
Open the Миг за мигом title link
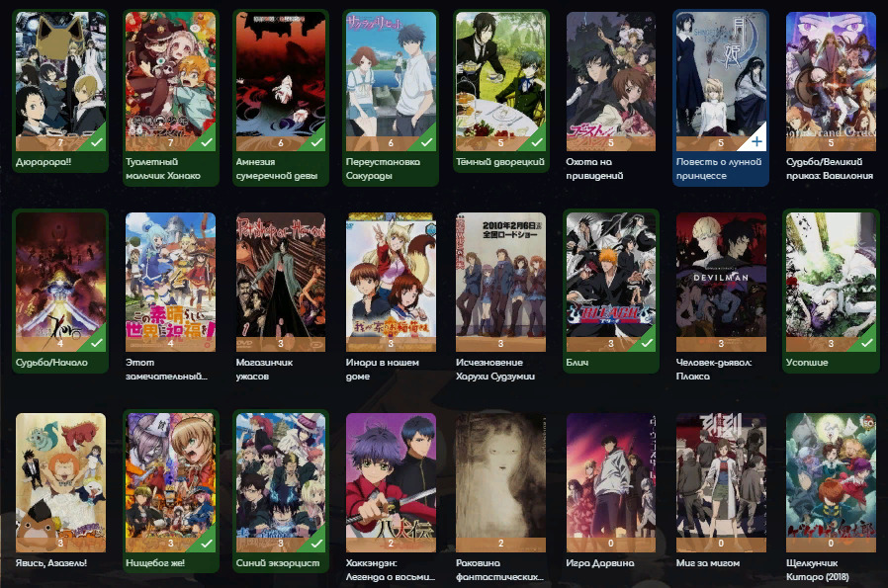click(707, 563)
